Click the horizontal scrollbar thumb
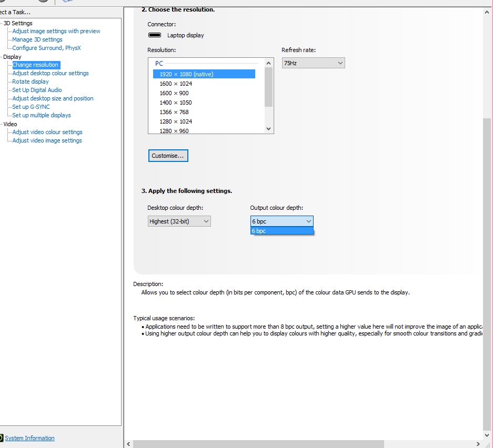This screenshot has height=448, width=493. (x=258, y=444)
